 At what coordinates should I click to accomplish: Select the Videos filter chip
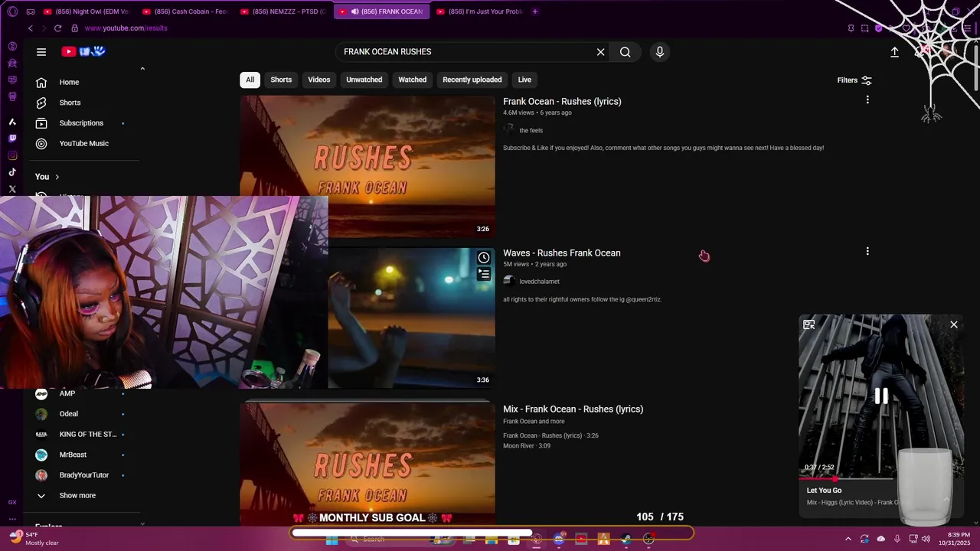point(319,80)
